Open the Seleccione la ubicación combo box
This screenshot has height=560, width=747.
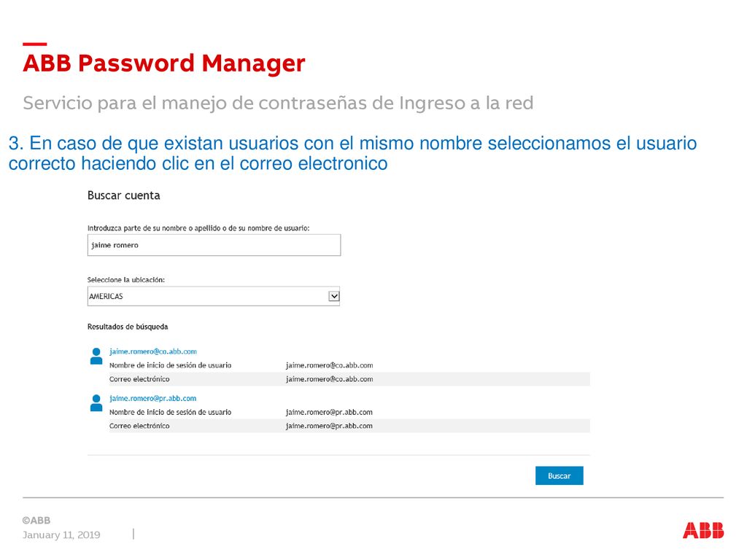[214, 296]
